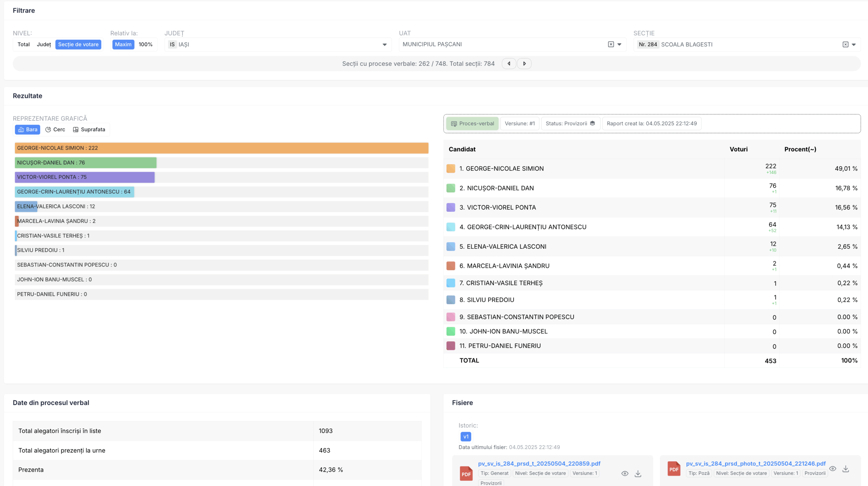Screen dimensions: 868x486
Task: Switch relative scale to 100%
Action: pos(145,44)
